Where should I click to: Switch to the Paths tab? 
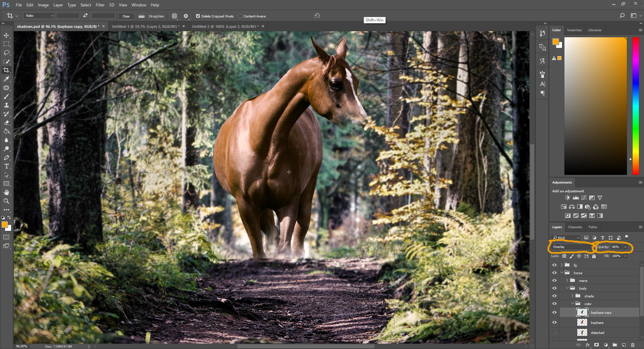tap(593, 227)
